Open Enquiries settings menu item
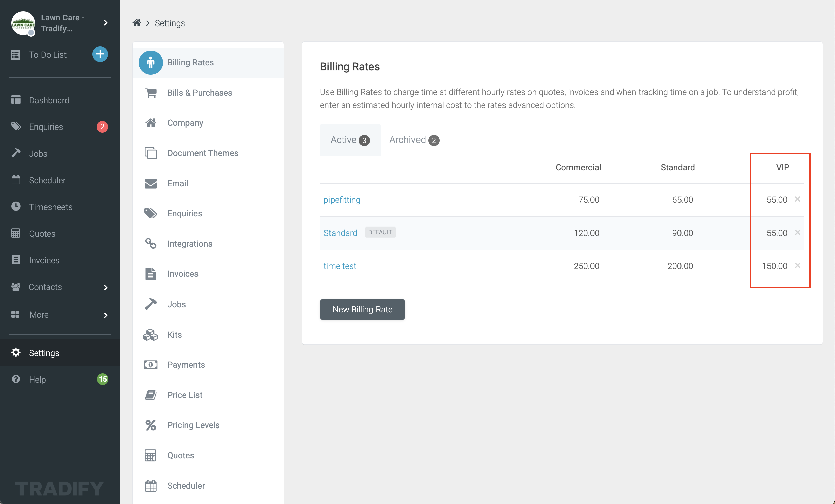 [208, 214]
